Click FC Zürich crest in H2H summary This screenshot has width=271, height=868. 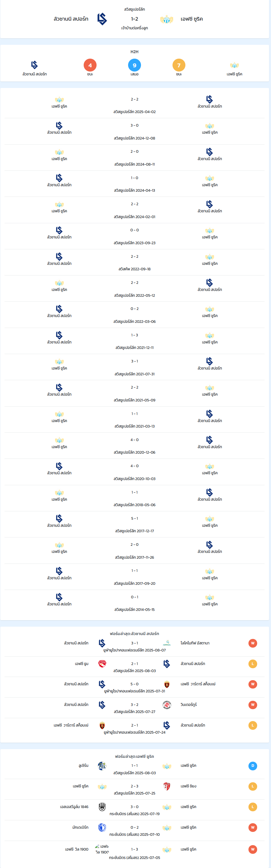234,65
